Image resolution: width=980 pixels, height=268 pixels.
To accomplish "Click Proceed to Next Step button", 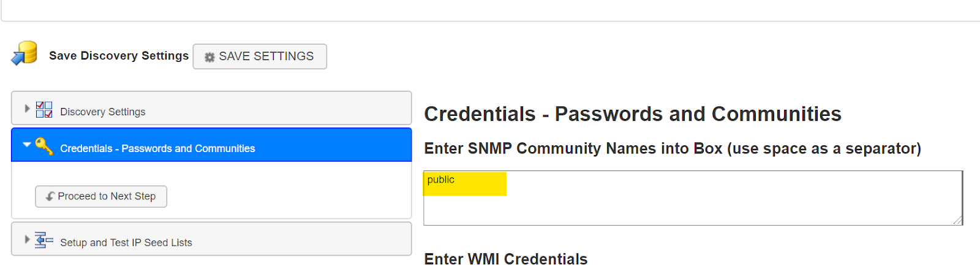I will click(x=101, y=196).
